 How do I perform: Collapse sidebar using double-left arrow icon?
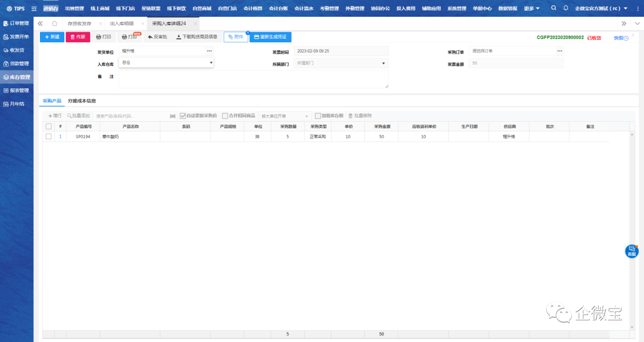pyautogui.click(x=40, y=23)
